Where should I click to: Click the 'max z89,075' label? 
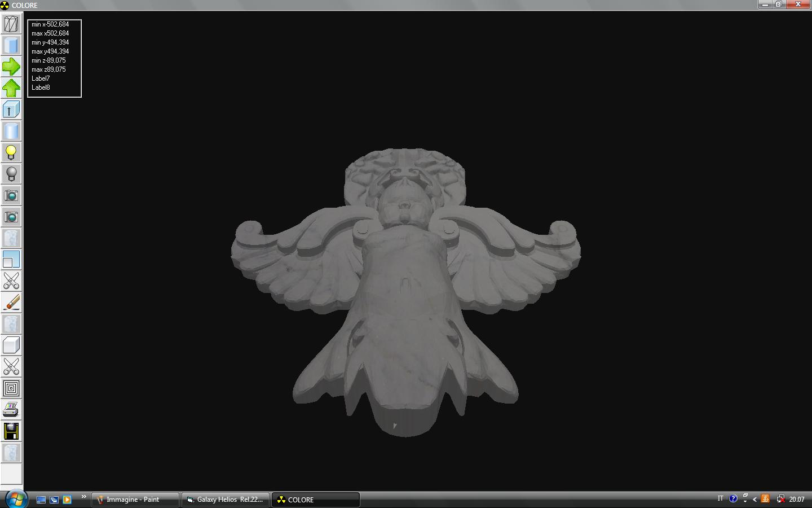coord(48,69)
